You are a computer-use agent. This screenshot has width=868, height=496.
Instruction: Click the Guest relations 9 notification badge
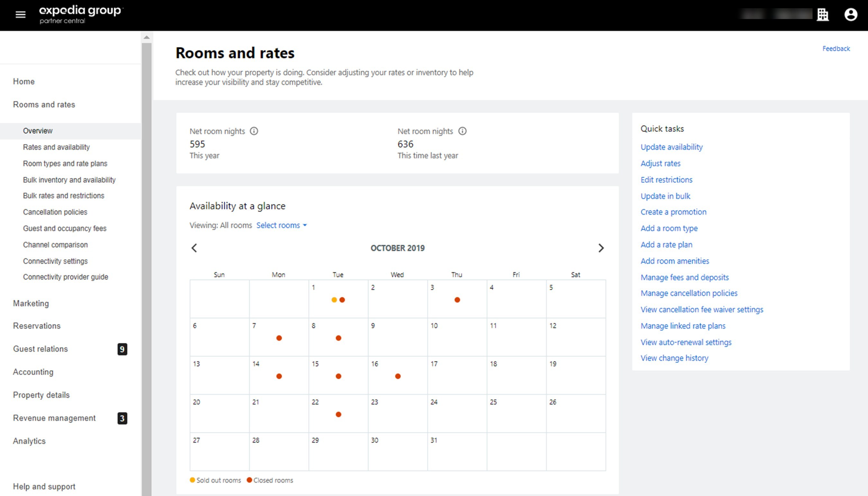(122, 349)
